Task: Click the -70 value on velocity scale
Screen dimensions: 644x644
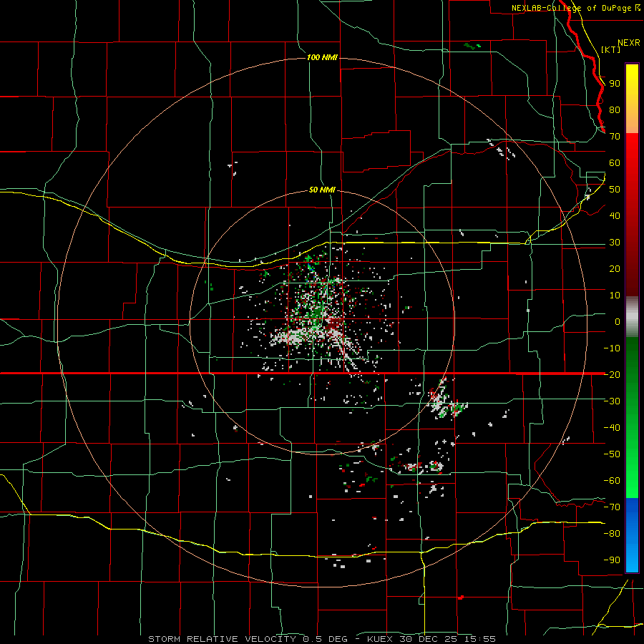Action: 612,507
